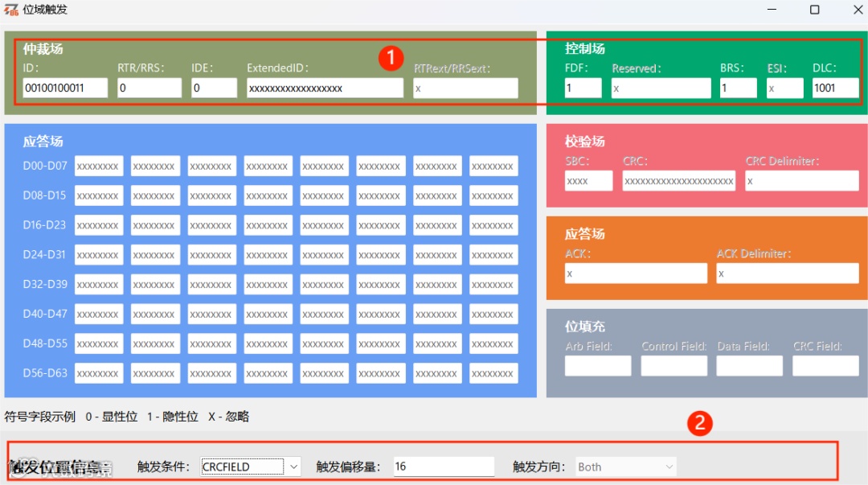
Task: Click the SBC input field
Action: [x=588, y=181]
